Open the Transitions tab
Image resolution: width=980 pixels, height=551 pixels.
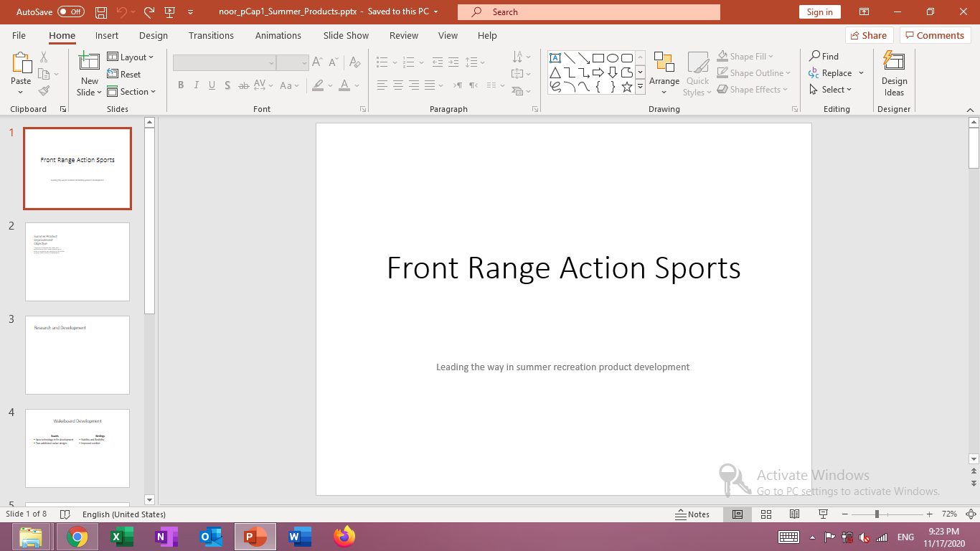pos(211,36)
